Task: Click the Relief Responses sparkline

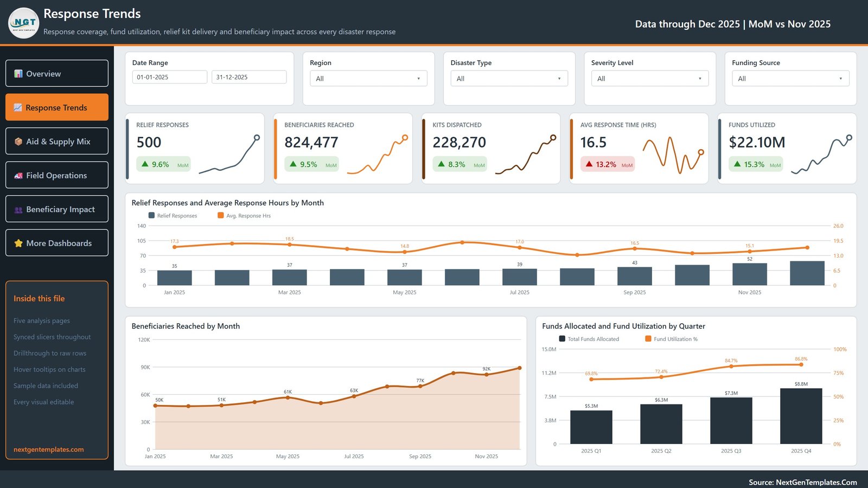Action: (x=229, y=155)
